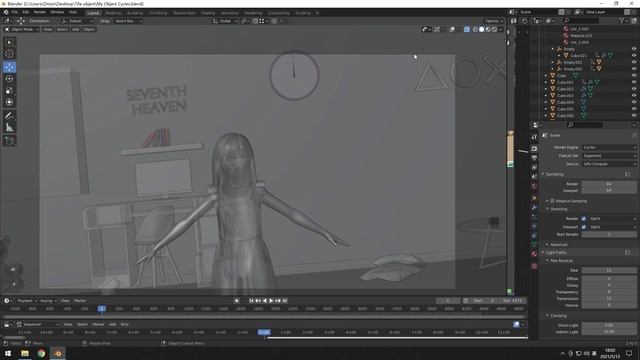The image size is (640, 360).
Task: Switch viewport to material preview shading
Action: 488,29
